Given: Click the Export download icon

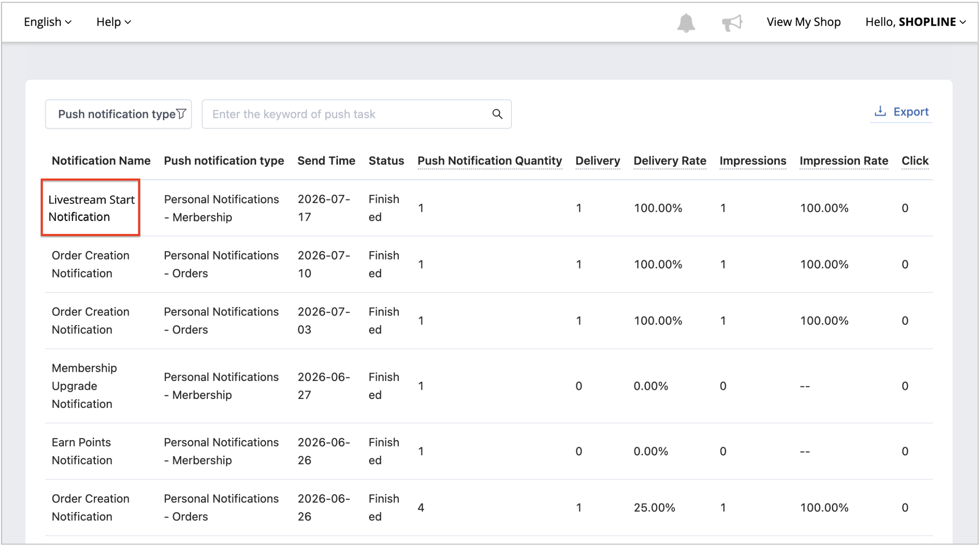Looking at the screenshot, I should pyautogui.click(x=880, y=111).
